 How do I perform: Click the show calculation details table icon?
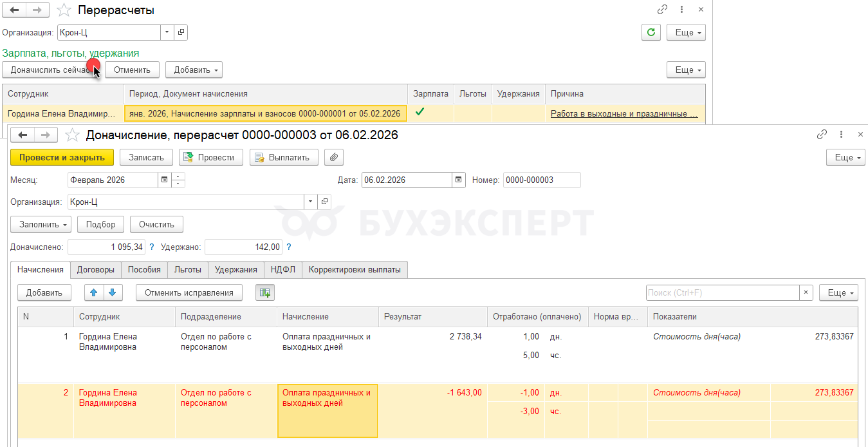tap(264, 292)
